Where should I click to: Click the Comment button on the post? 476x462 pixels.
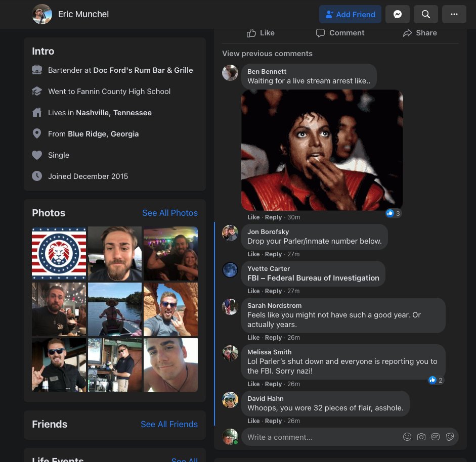(340, 33)
